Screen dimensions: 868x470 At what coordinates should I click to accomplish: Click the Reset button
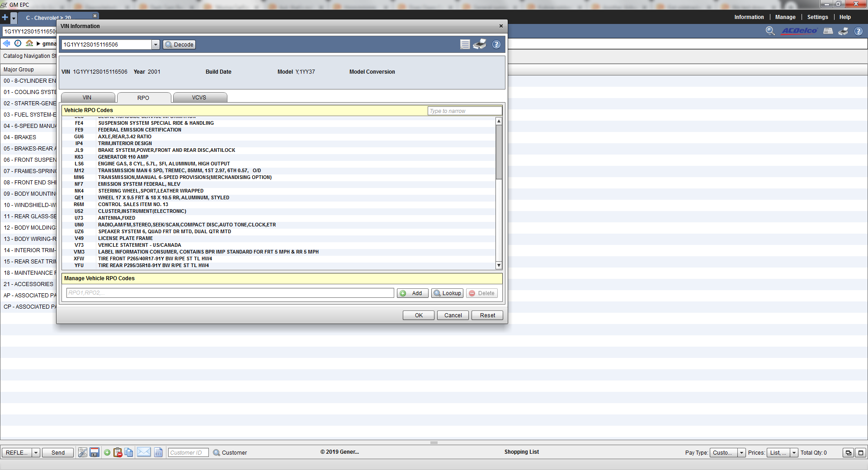pos(487,315)
